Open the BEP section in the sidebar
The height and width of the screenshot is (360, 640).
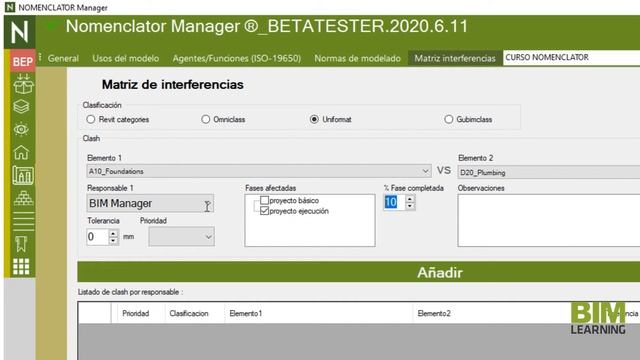click(22, 61)
